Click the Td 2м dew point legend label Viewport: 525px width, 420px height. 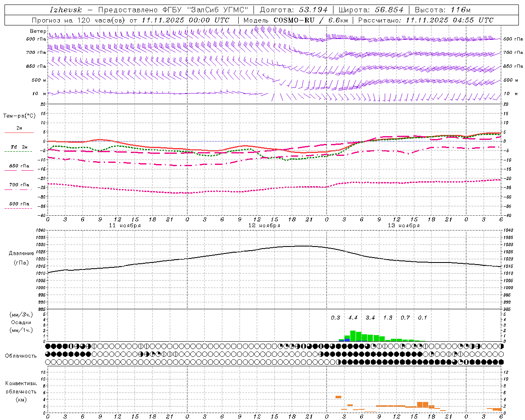19,147
